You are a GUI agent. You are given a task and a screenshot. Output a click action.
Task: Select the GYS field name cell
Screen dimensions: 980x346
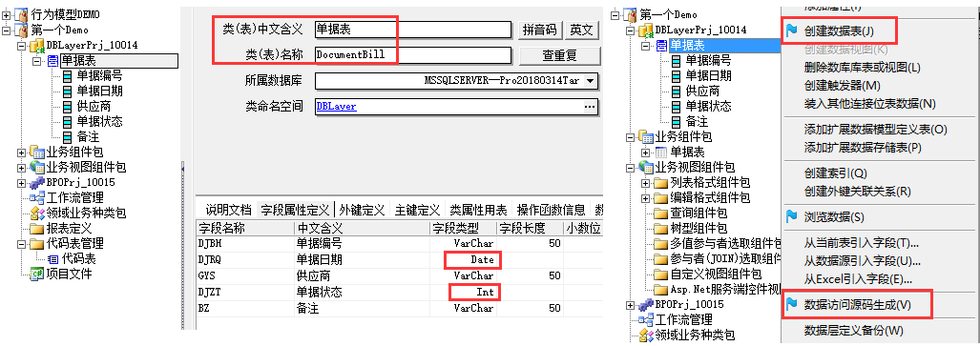(x=244, y=275)
